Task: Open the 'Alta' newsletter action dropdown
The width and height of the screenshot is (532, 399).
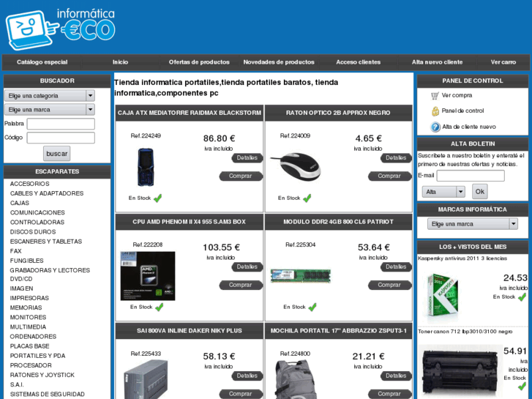Action: pos(443,192)
